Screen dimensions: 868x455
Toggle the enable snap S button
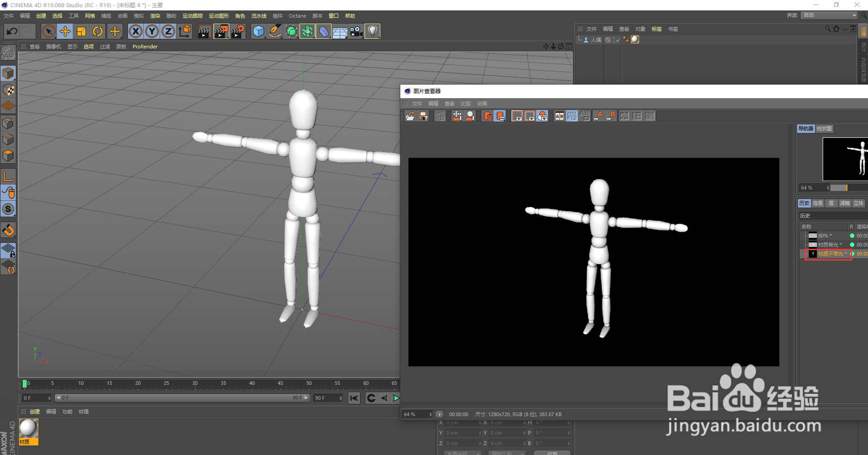tap(9, 209)
